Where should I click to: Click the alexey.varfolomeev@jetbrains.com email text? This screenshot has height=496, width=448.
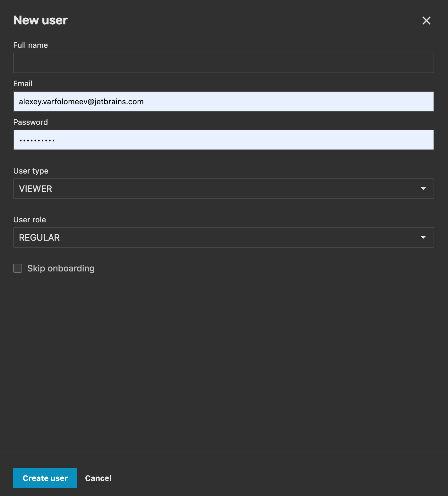[81, 102]
